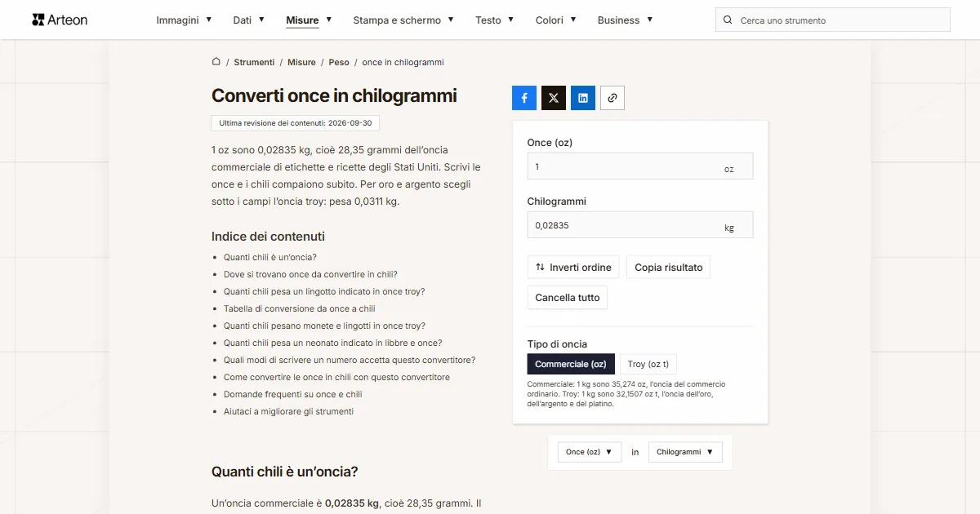Select Commerciale (oz) ounce type
The image size is (980, 514).
[x=571, y=364]
